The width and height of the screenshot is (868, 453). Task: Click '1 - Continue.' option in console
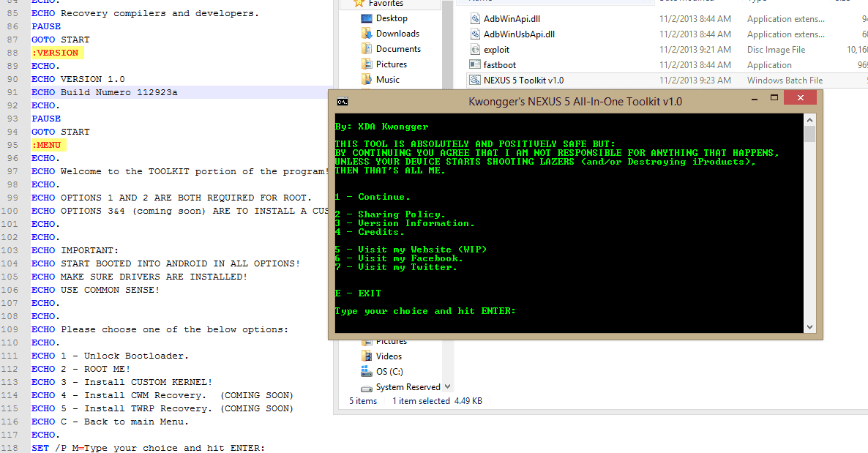[373, 197]
